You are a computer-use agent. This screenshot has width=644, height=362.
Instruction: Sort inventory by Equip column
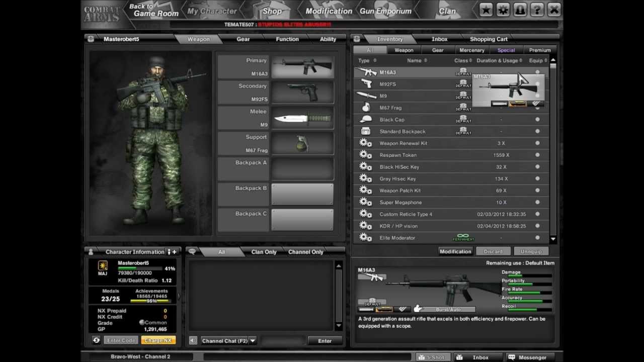[538, 60]
